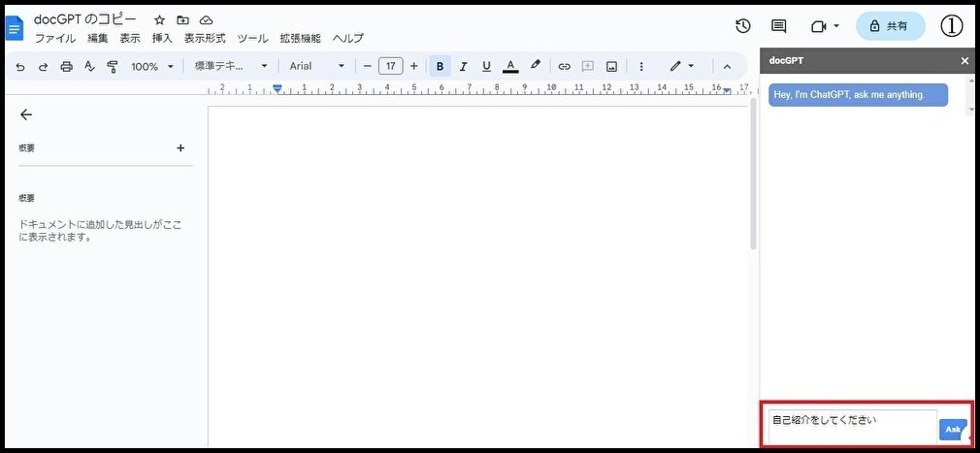Screen dimensions: 980x453
Task: Open the 標準テキスト paragraph style dropdown
Action: click(x=231, y=66)
